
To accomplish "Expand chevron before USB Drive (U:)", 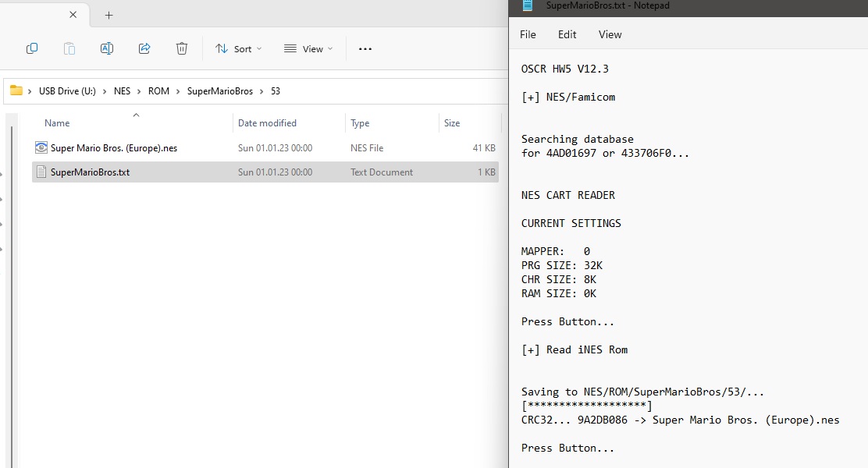I will (30, 91).
